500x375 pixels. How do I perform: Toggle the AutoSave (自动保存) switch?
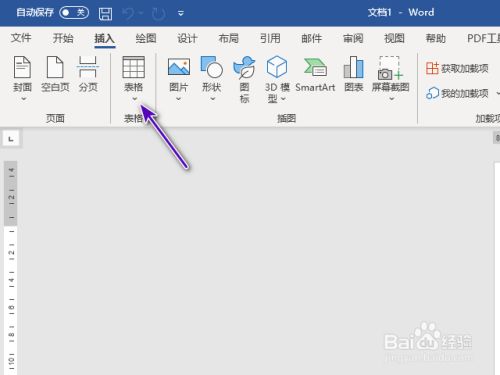pos(74,13)
